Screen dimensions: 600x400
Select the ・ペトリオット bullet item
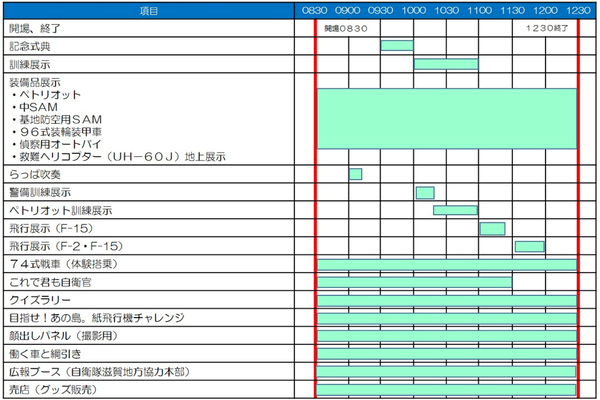click(46, 95)
